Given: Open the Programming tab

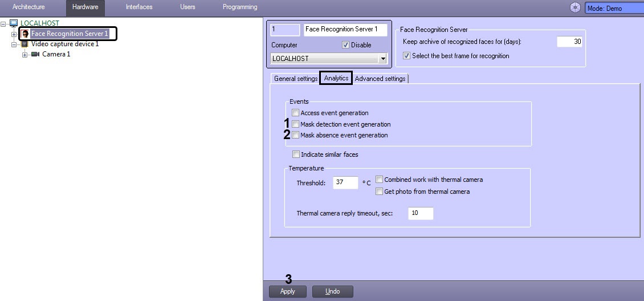Looking at the screenshot, I should pos(240,7).
